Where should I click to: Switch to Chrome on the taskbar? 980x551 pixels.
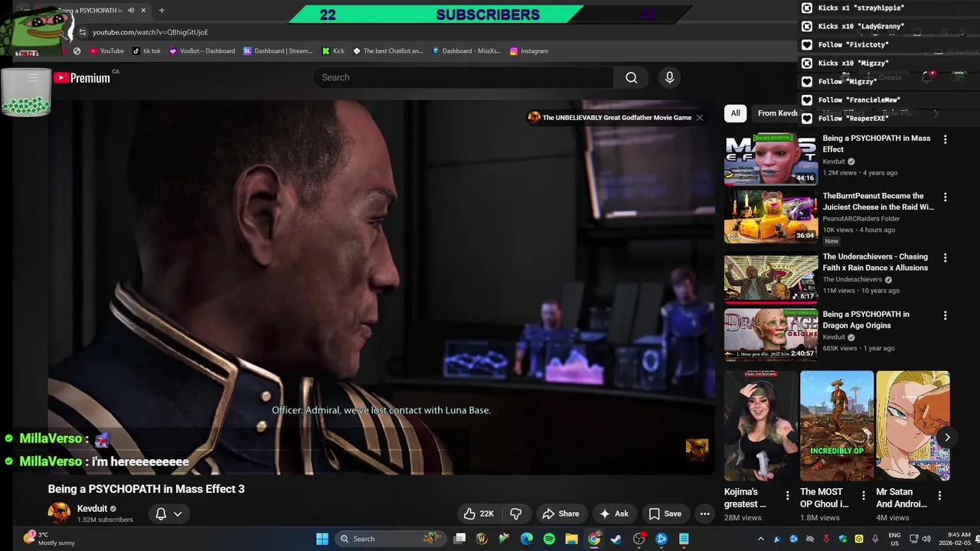(594, 539)
